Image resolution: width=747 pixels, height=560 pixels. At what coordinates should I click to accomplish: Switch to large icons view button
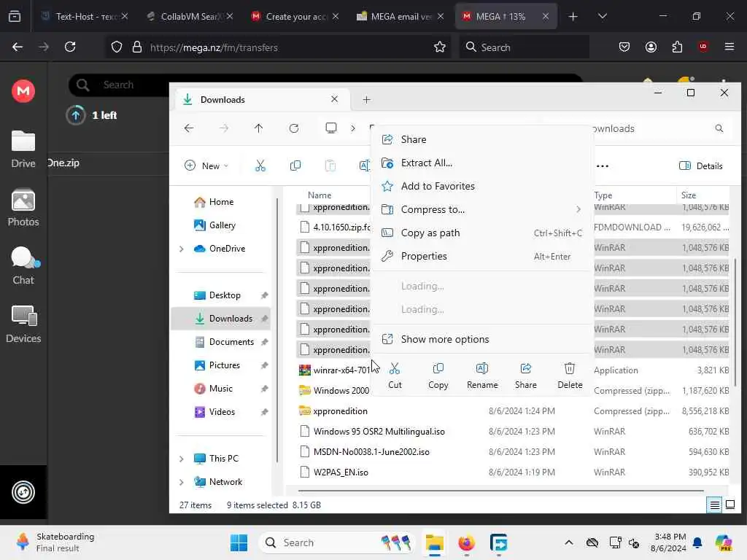(x=729, y=505)
